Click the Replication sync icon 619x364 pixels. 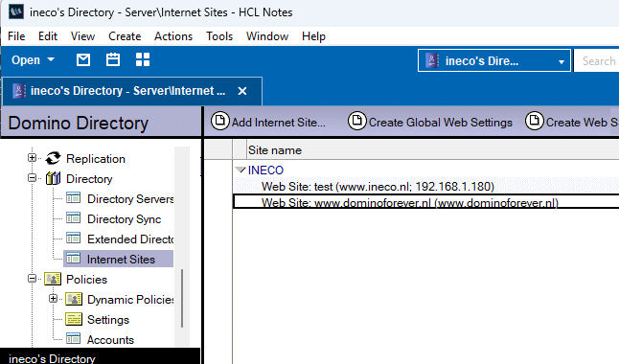coord(53,158)
